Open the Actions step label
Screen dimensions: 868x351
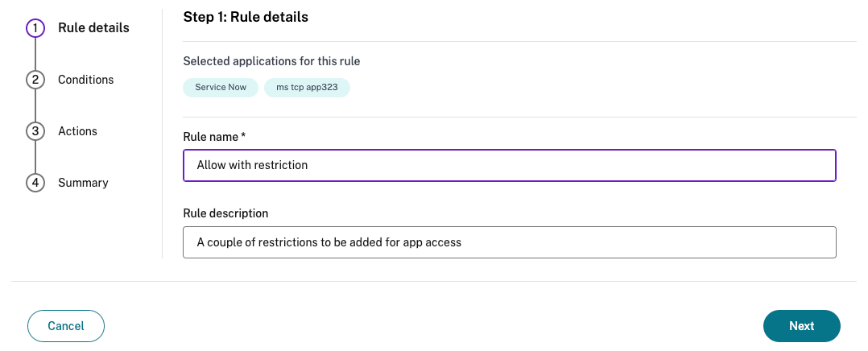coord(77,131)
